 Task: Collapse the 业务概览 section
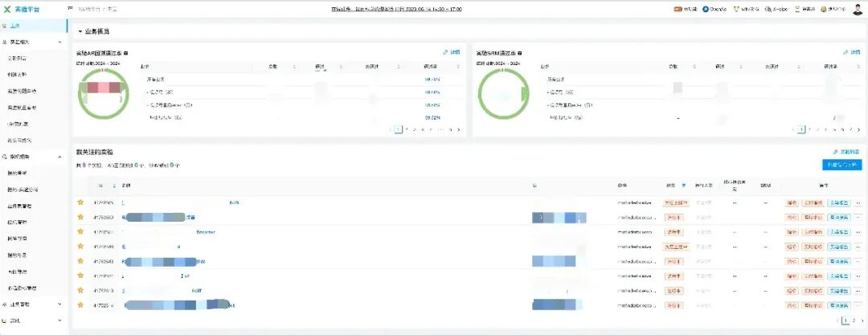[80, 31]
